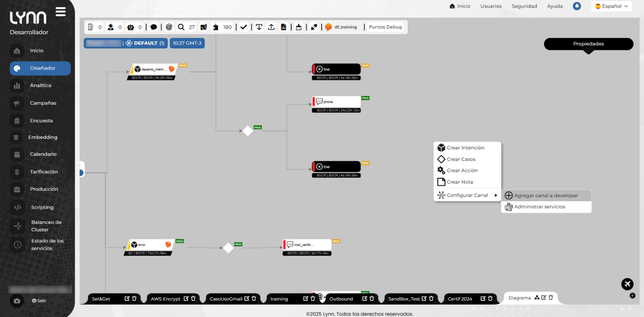
Task: Click Agregar canal a developer
Action: (546, 196)
